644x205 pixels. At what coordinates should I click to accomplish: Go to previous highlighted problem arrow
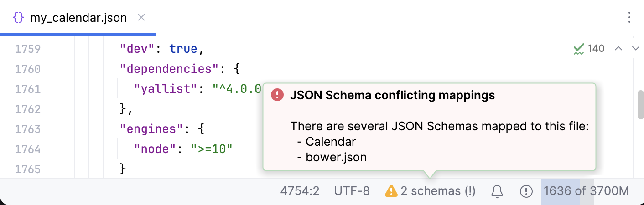point(618,49)
